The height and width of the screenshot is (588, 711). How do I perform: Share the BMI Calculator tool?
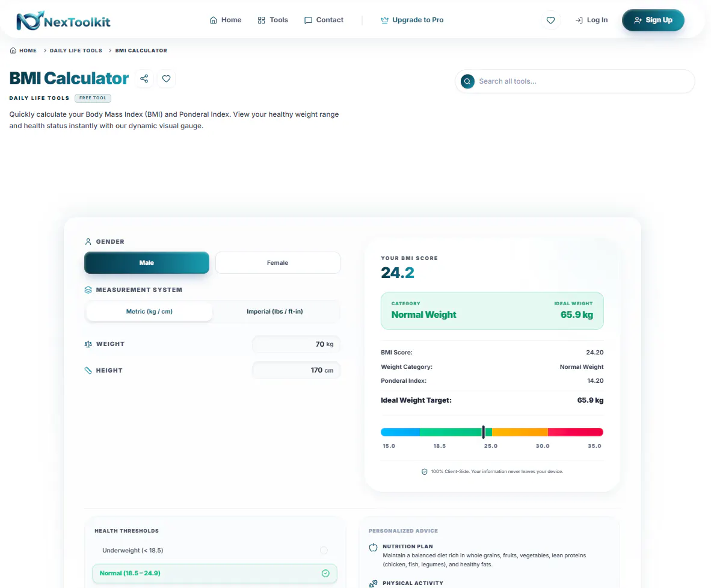tap(144, 78)
